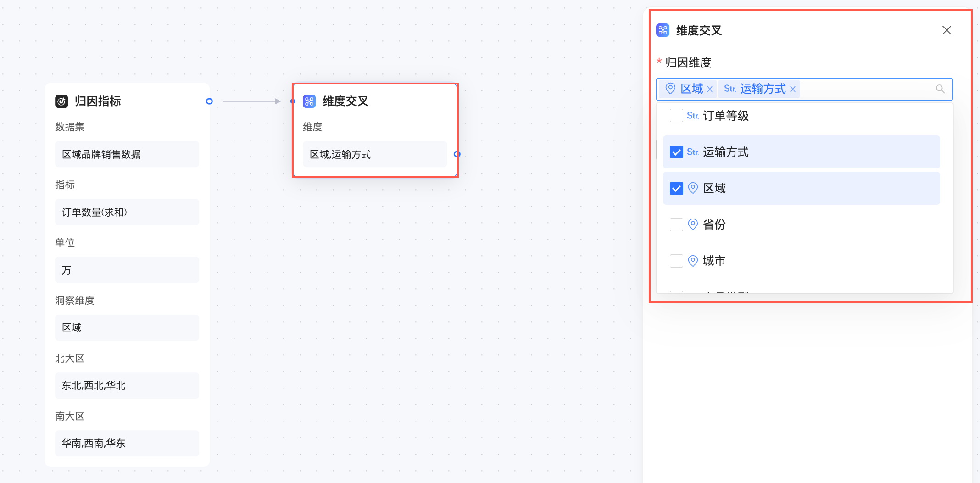980x483 pixels.
Task: Click the location pin icon beside 省份
Action: (x=693, y=225)
